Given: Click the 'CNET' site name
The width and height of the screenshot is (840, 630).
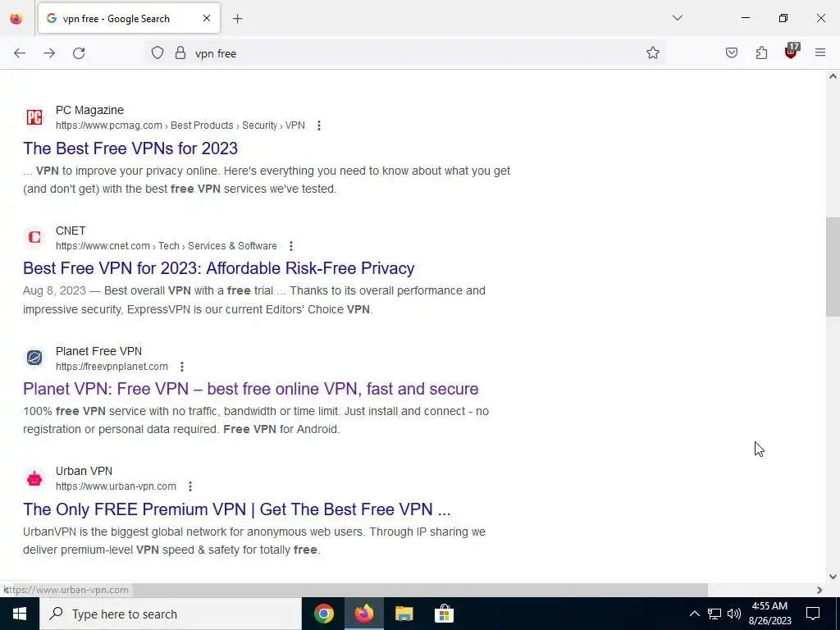Looking at the screenshot, I should (71, 231).
